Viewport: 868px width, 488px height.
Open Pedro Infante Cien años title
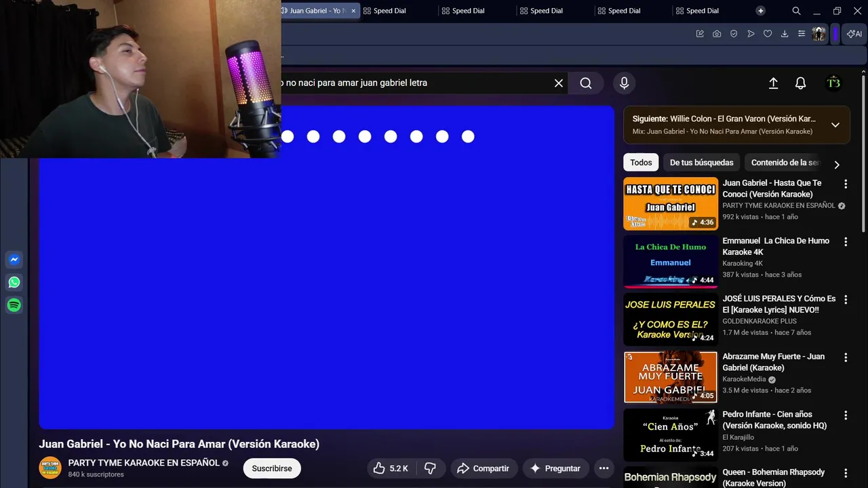pos(774,420)
